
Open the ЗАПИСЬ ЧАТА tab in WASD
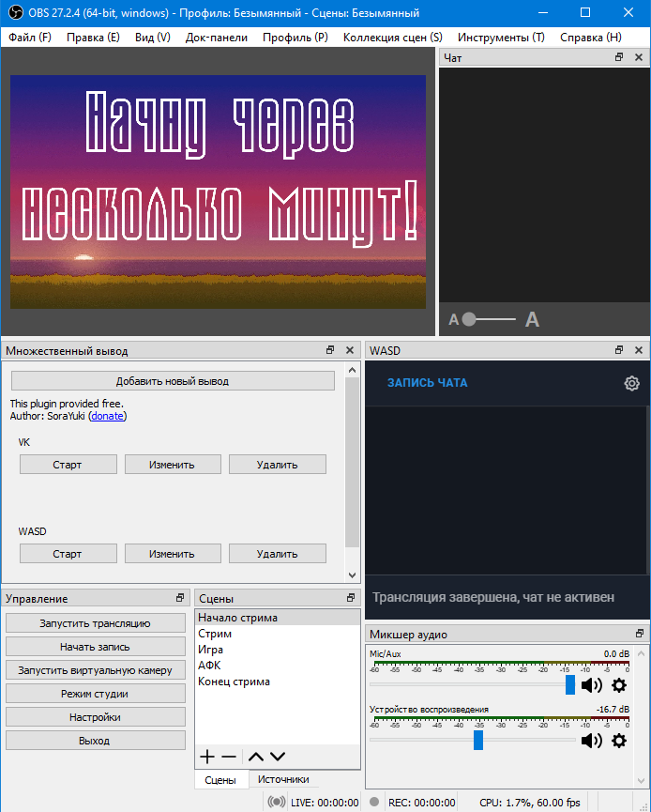427,383
